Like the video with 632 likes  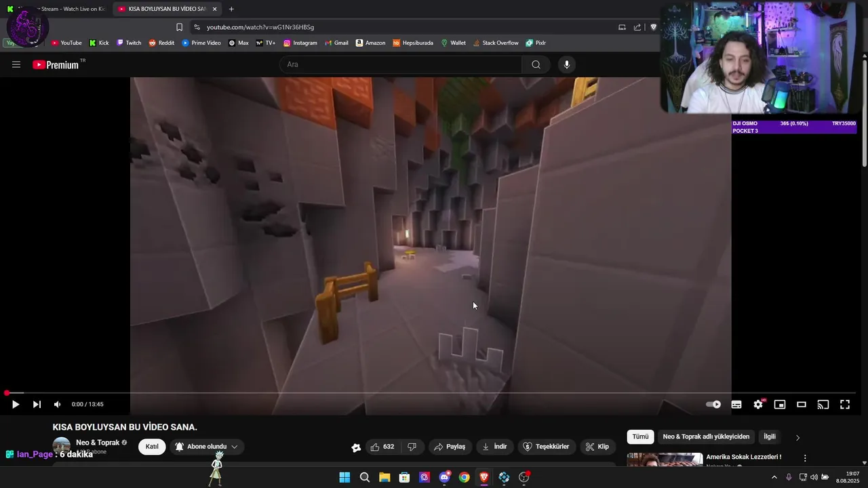click(x=382, y=447)
